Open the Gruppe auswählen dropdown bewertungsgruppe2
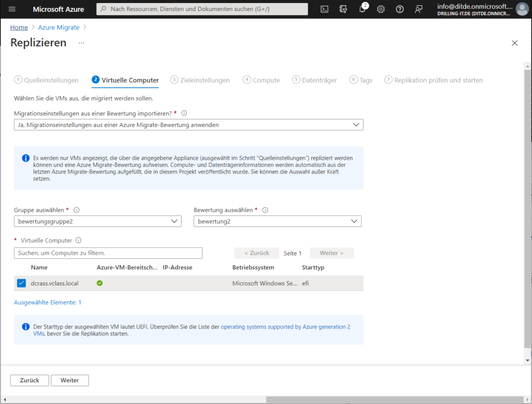 (x=98, y=221)
